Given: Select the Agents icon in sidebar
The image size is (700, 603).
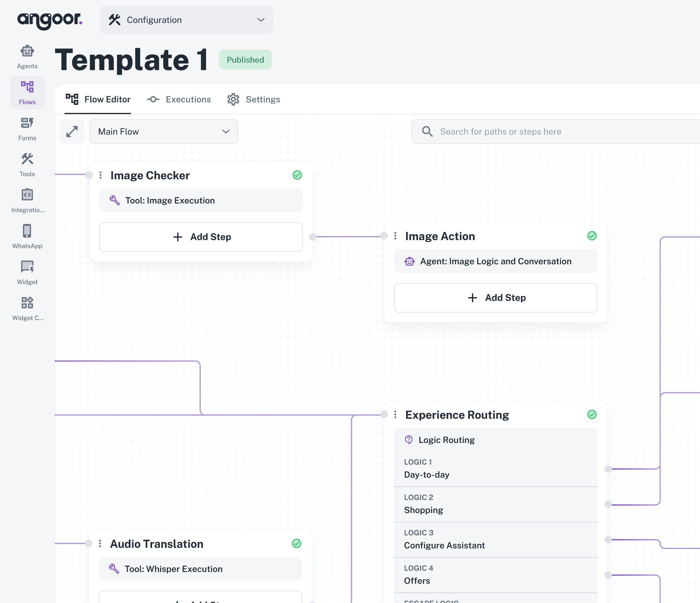Looking at the screenshot, I should click(27, 56).
